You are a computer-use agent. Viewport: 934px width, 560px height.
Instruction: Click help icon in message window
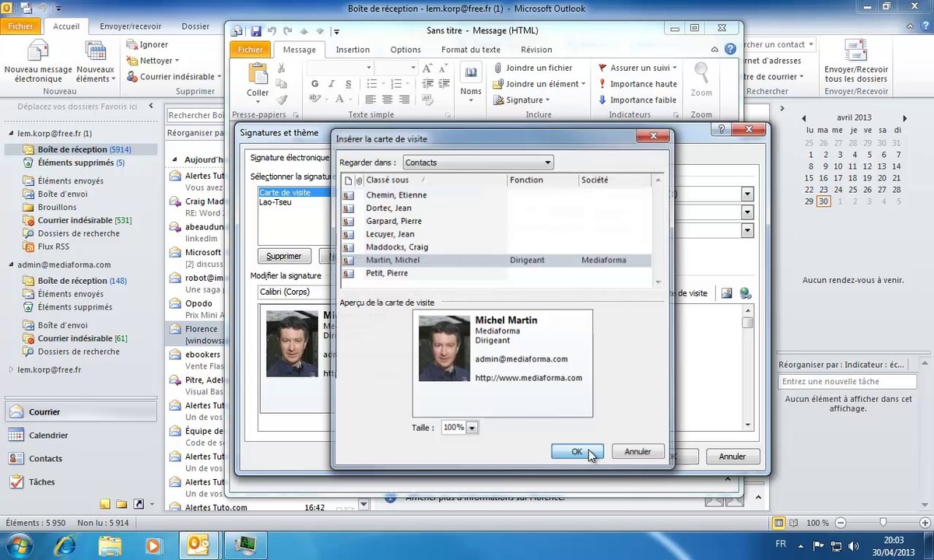729,49
